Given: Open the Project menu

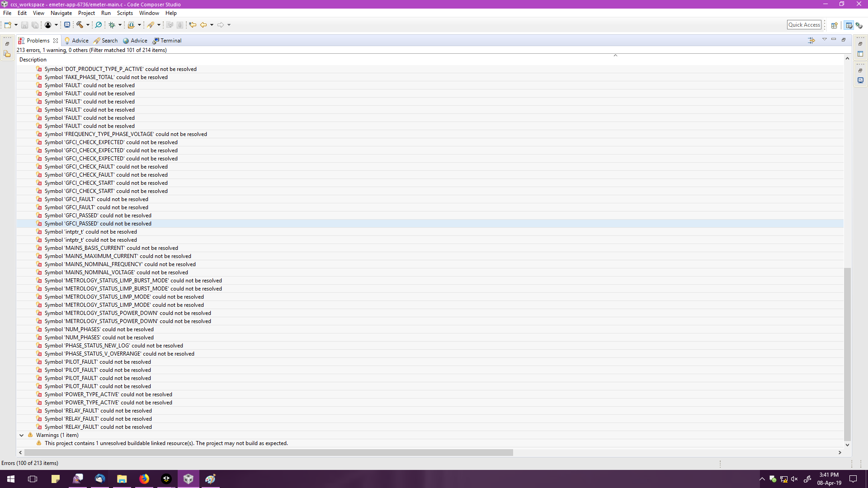Looking at the screenshot, I should point(86,13).
